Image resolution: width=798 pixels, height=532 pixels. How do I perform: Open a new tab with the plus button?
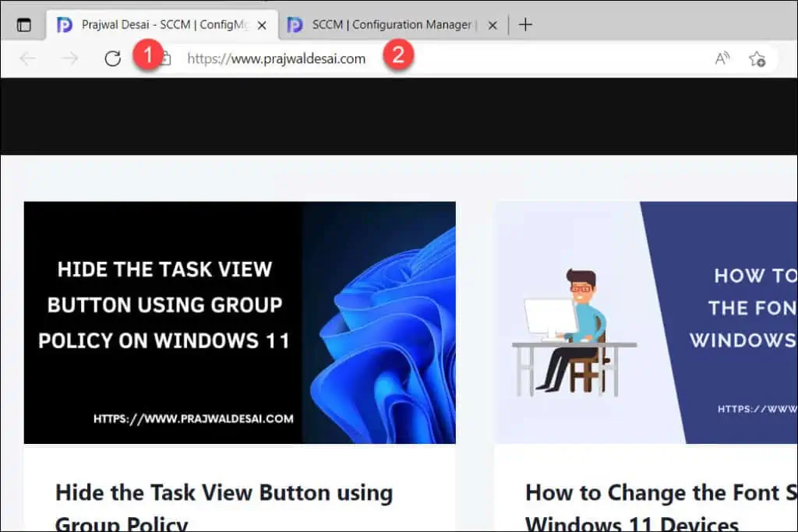point(525,24)
